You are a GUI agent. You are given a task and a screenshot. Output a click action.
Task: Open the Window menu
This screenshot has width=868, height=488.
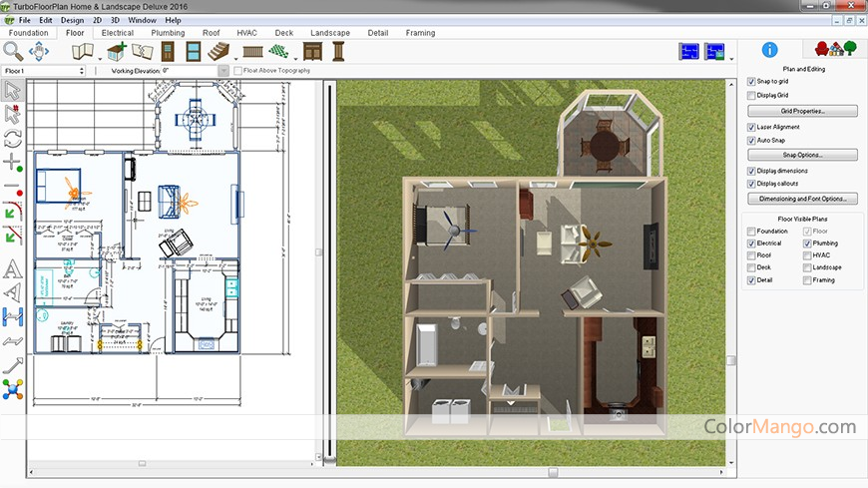(x=142, y=20)
